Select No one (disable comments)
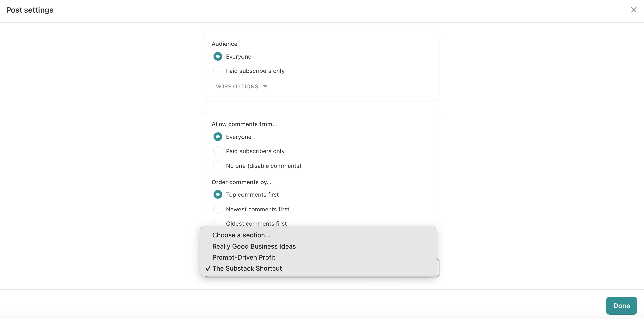Image resolution: width=644 pixels, height=319 pixels. pos(218,166)
